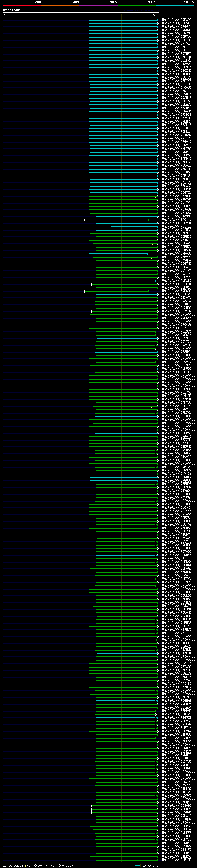Click the yellow gap marker on UniRef100_C1E0P8 row
Viewport: 197px width, 868px height.
[x=153, y=244]
